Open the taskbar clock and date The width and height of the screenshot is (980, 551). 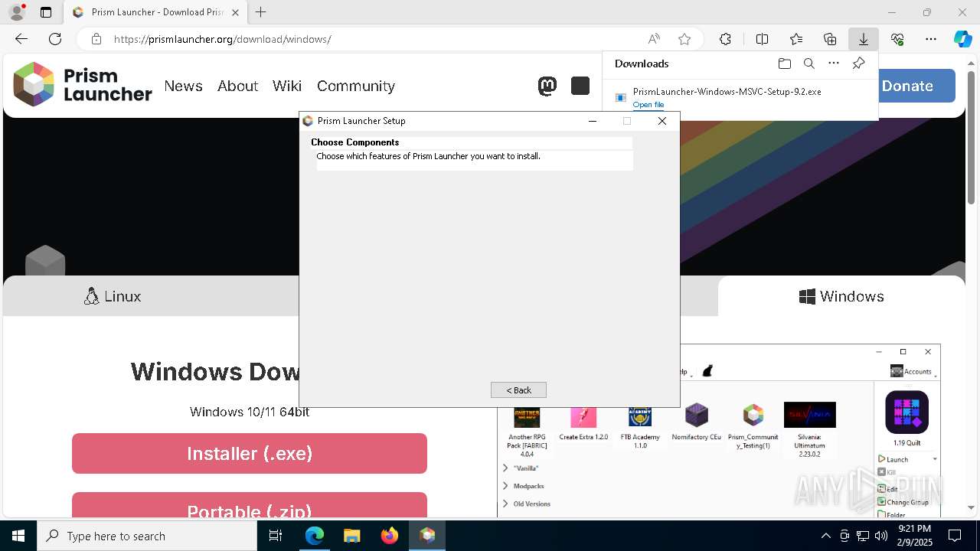[914, 536]
